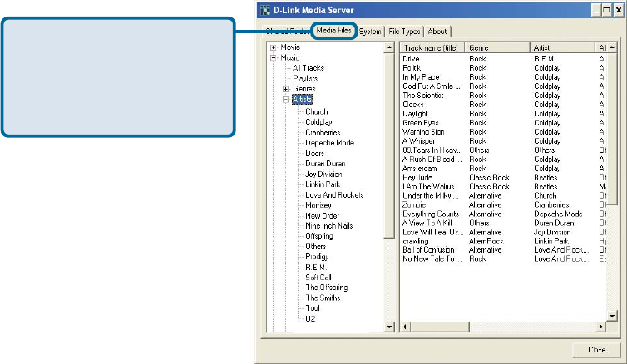Collapse the Music tree node
Image resolution: width=627 pixels, height=364 pixels.
[273, 58]
